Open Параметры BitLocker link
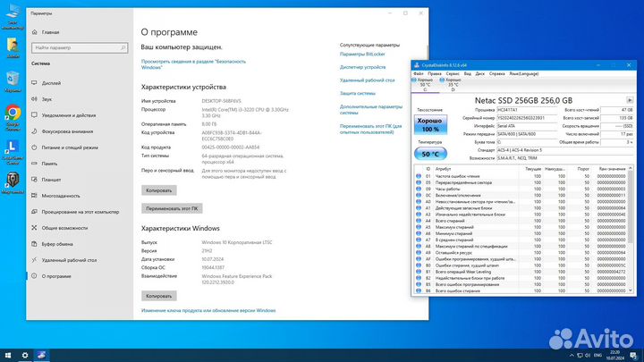Viewport: 644px width, 362px height. coord(362,55)
